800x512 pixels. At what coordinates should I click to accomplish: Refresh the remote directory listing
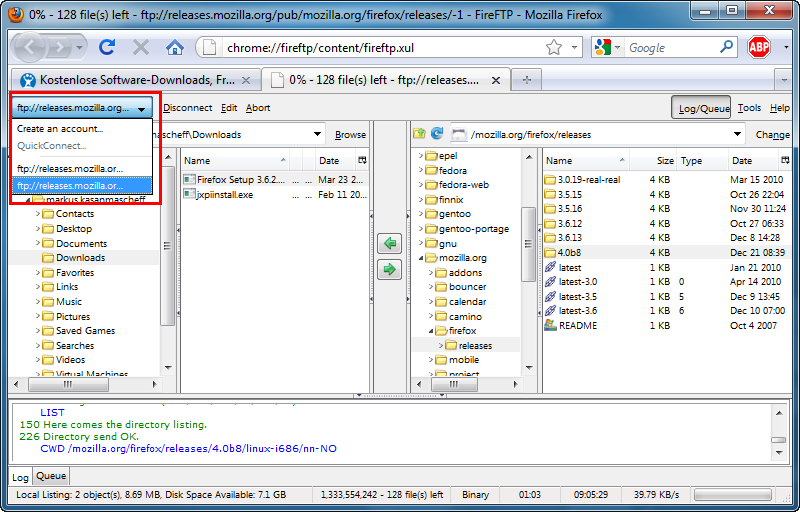tap(437, 134)
